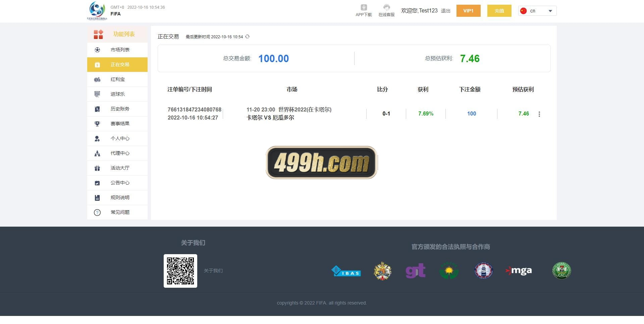Click the 关于我们 footer link
This screenshot has height=324, width=644.
coord(213,271)
